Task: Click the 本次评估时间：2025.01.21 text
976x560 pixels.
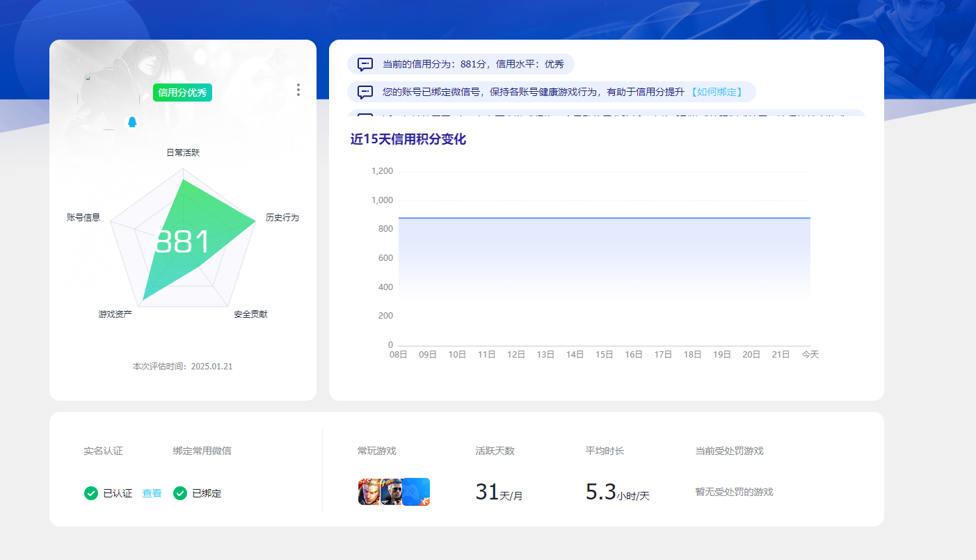Action: 183,366
